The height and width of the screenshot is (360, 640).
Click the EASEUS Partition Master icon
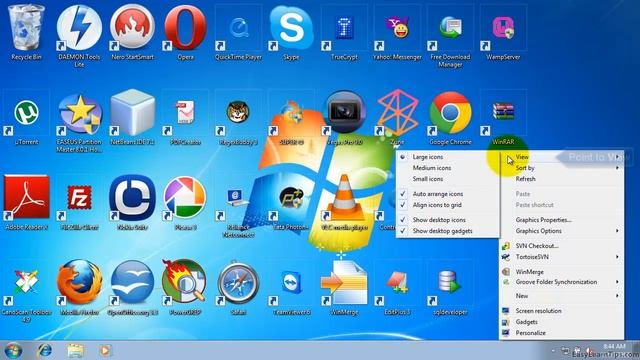point(79,113)
